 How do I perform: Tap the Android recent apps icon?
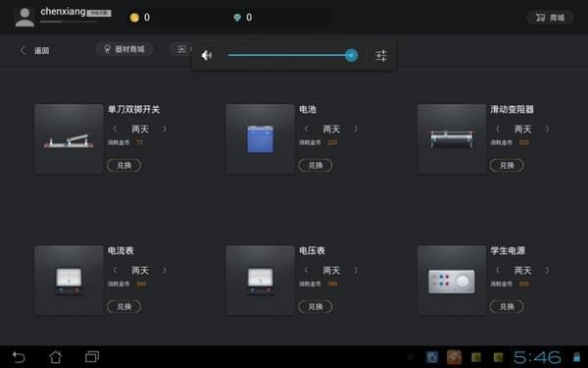pos(92,356)
